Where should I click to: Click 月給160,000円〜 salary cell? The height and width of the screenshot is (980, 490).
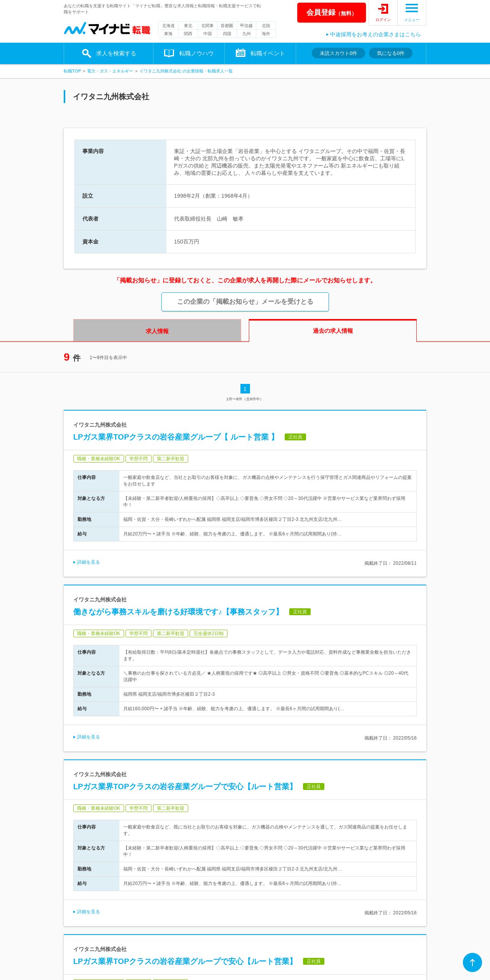[268, 709]
